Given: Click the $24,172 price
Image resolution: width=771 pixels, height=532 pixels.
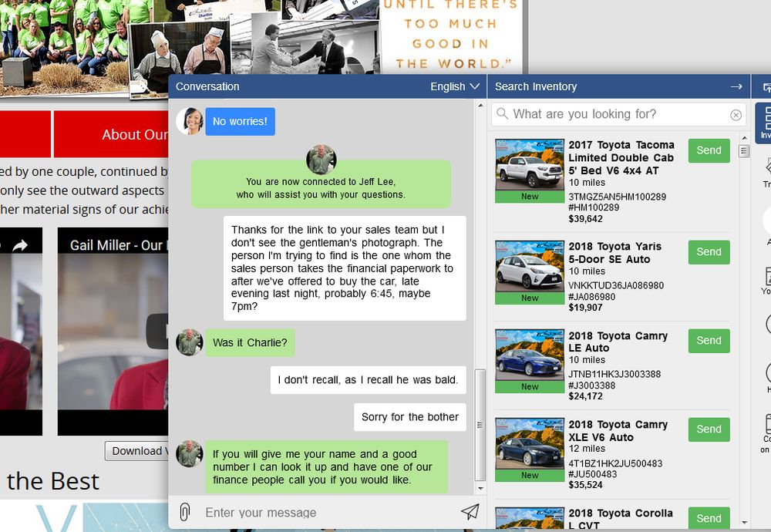Looking at the screenshot, I should point(586,396).
